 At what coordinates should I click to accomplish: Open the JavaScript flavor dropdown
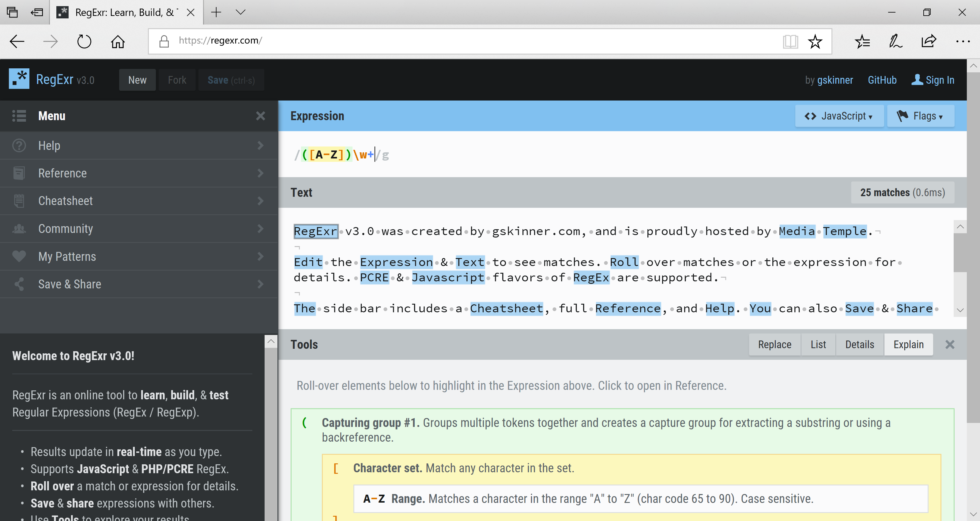(839, 116)
